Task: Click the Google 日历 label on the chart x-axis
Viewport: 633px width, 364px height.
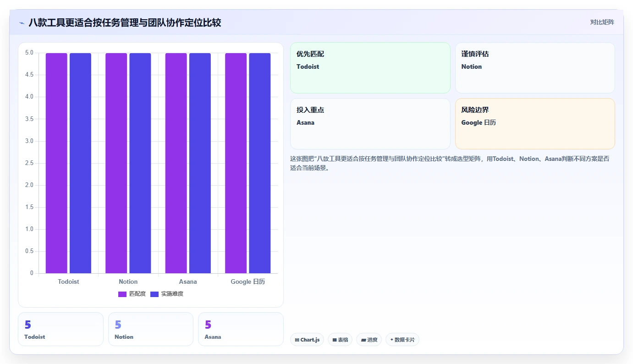Action: (248, 281)
